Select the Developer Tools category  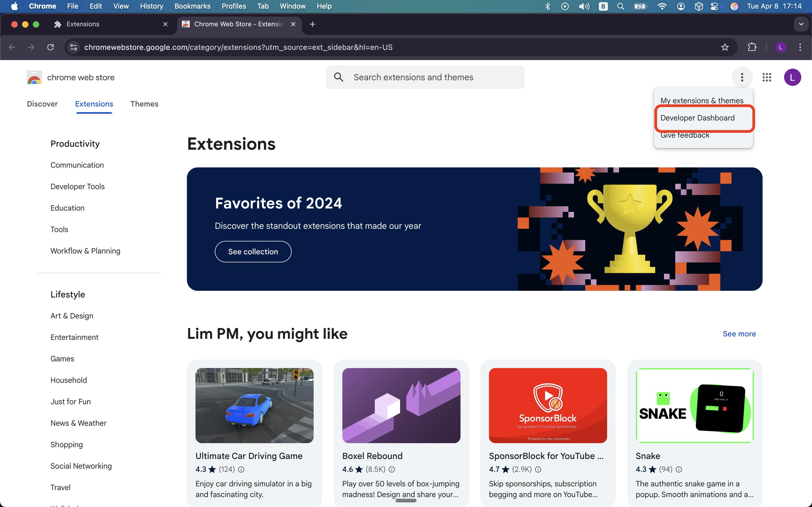78,186
